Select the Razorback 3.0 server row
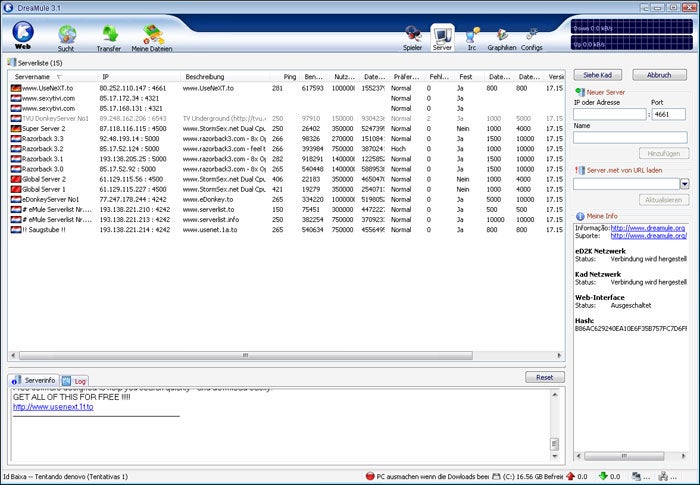This screenshot has height=485, width=700. click(286, 169)
